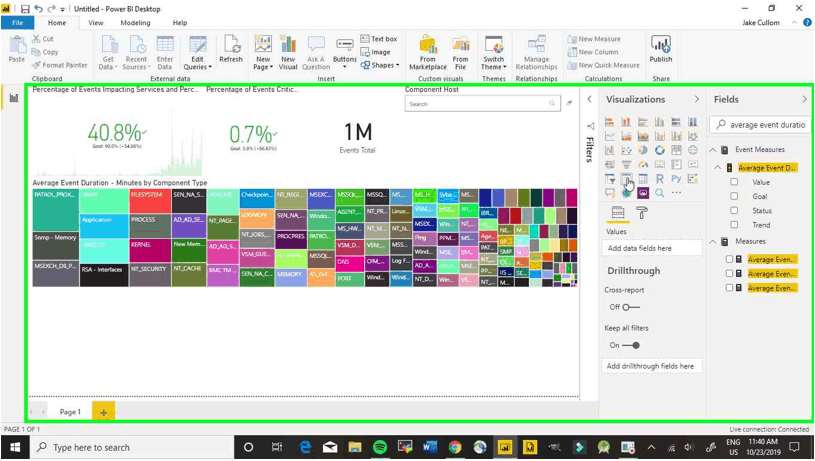Click Enter Data button
Viewport: 815px width, 461px height.
pos(165,52)
